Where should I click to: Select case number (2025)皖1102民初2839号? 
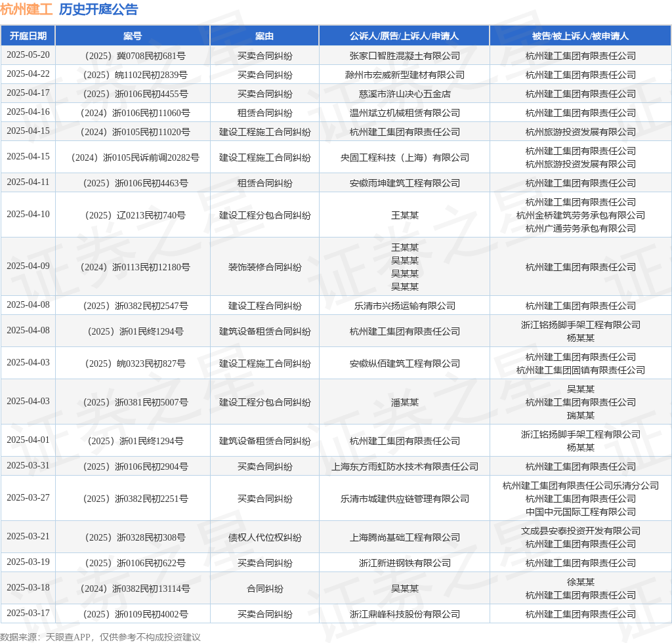click(133, 75)
